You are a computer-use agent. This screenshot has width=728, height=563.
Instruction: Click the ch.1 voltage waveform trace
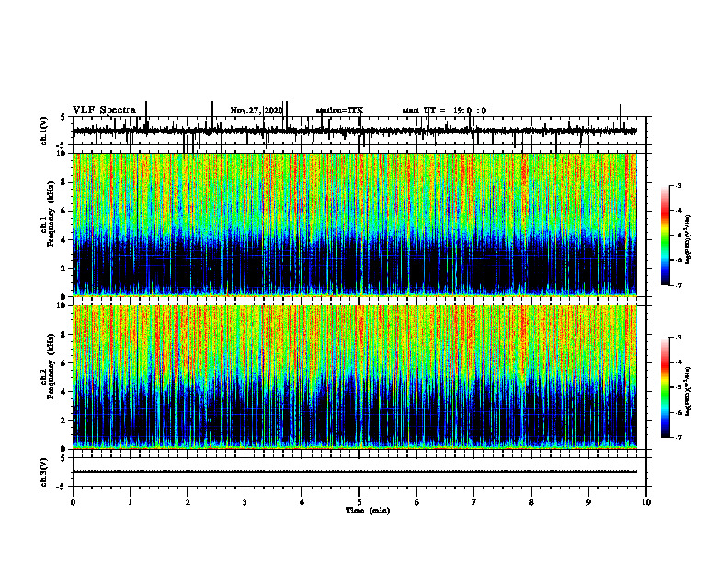[355, 132]
